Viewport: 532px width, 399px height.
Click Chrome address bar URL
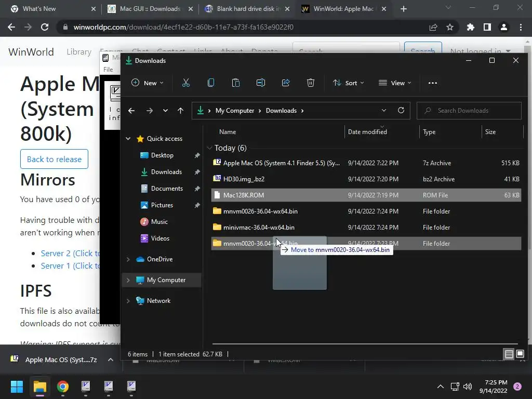(183, 27)
